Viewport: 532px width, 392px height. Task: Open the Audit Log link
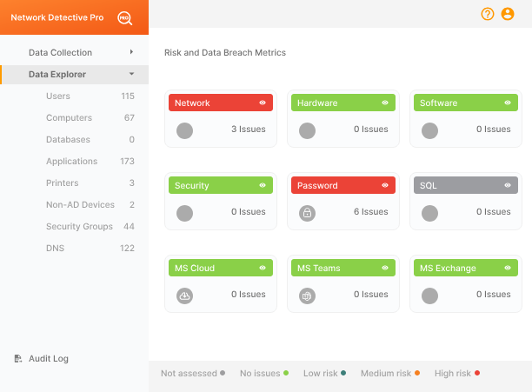[49, 358]
